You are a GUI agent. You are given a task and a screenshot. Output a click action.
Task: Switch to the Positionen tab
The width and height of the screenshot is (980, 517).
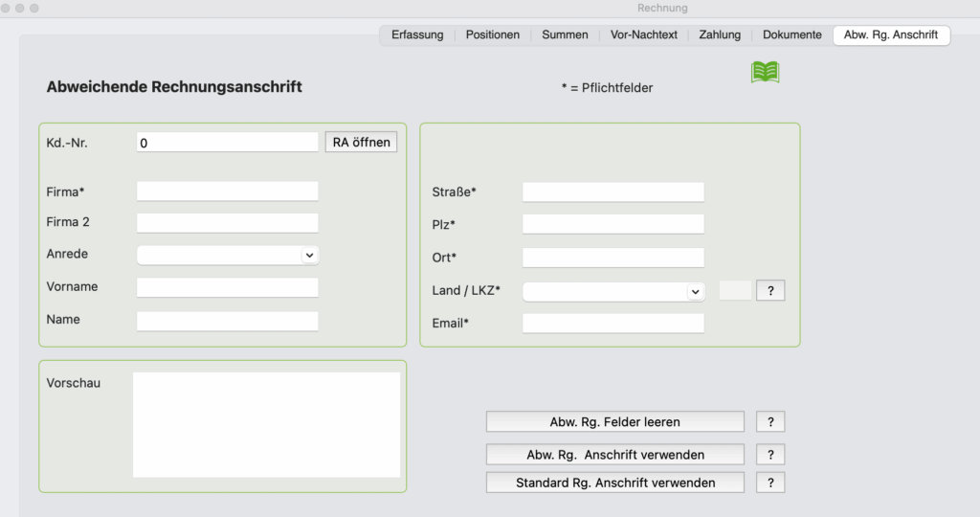point(493,35)
